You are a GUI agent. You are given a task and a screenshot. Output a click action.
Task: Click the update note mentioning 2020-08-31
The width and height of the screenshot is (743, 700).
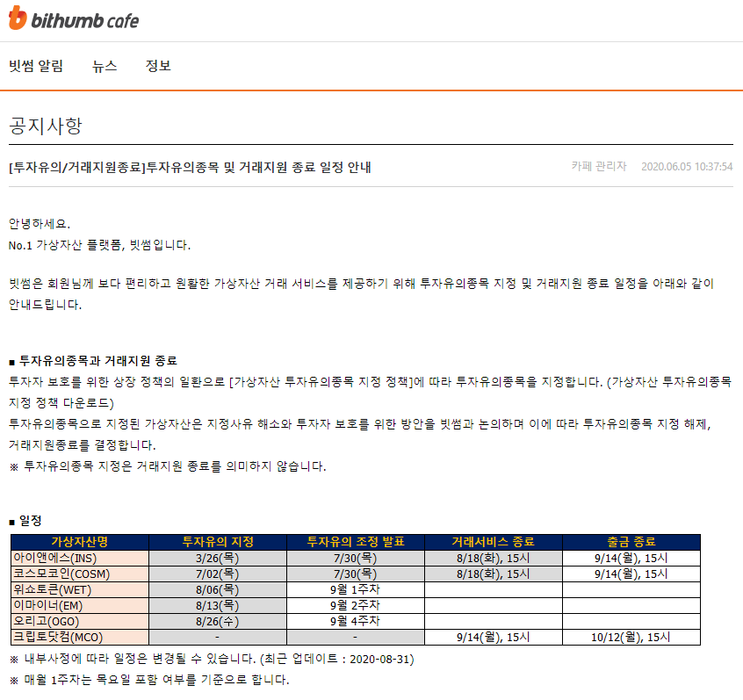click(212, 659)
